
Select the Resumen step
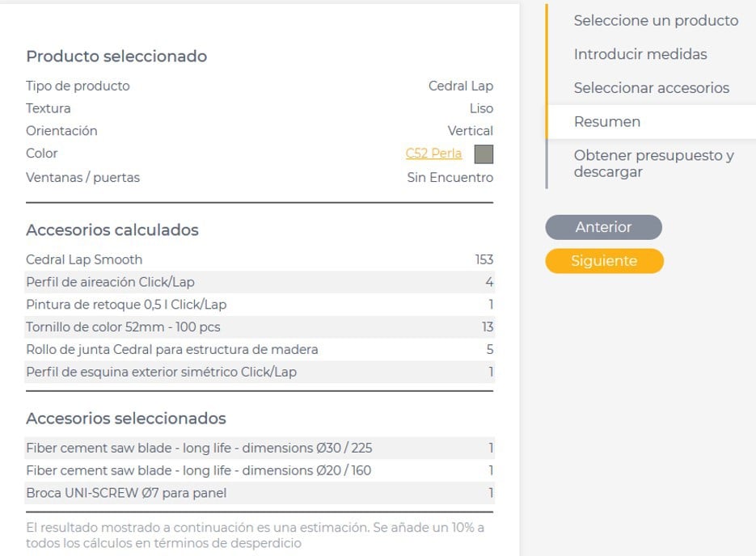click(606, 122)
